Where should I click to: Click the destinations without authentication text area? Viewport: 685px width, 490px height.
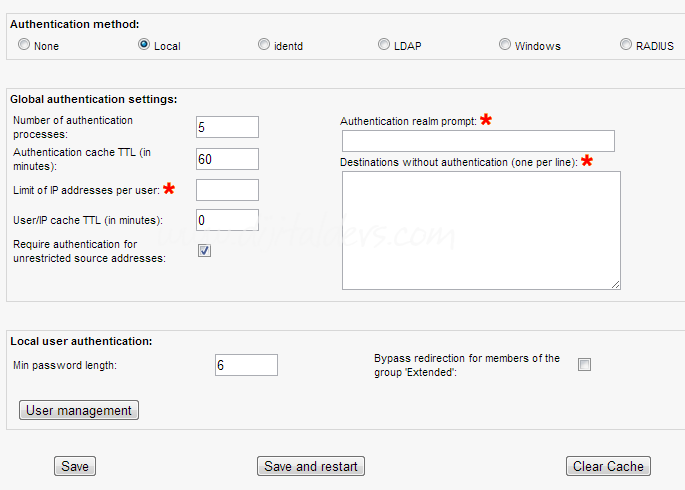(x=480, y=230)
